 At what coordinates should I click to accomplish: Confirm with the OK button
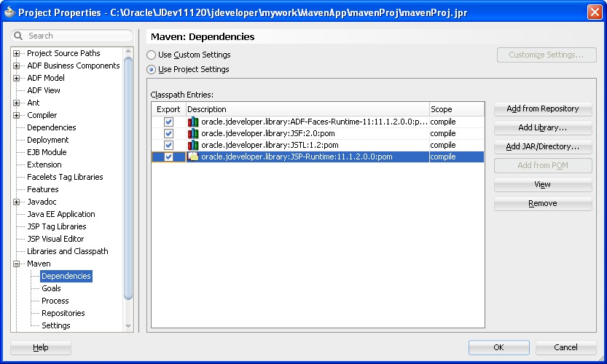(x=498, y=347)
